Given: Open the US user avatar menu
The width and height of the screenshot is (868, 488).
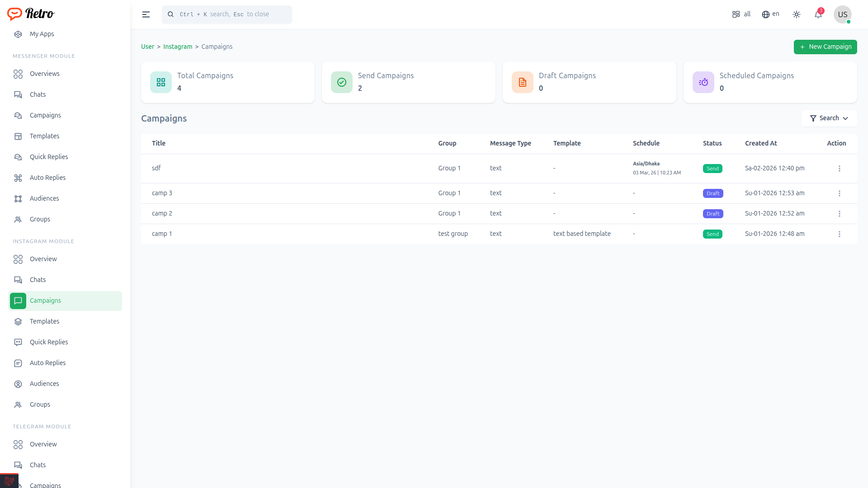Looking at the screenshot, I should pyautogui.click(x=843, y=14).
